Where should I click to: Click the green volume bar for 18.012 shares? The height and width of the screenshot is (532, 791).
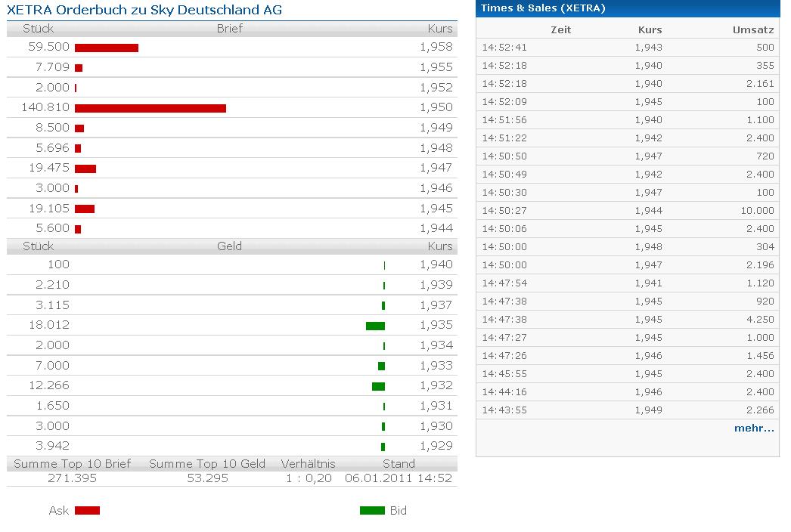(x=375, y=326)
